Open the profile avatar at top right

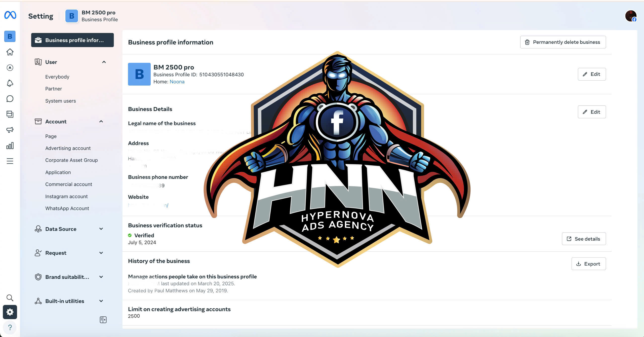click(631, 16)
